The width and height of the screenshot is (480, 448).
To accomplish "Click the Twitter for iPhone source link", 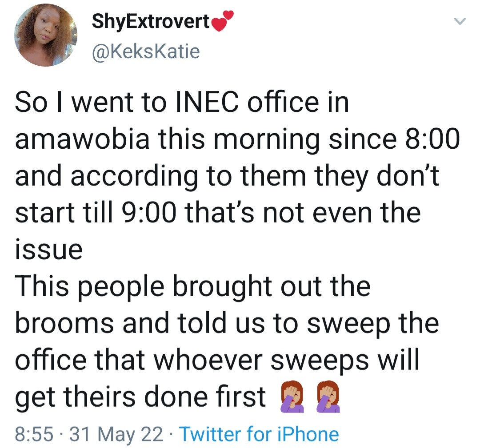I will 258,433.
